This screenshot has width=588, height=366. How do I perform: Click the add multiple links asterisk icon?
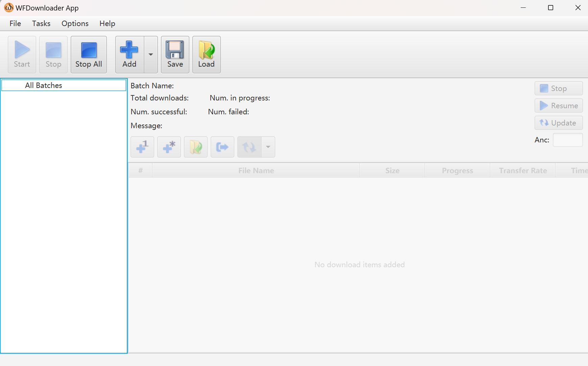coord(169,147)
